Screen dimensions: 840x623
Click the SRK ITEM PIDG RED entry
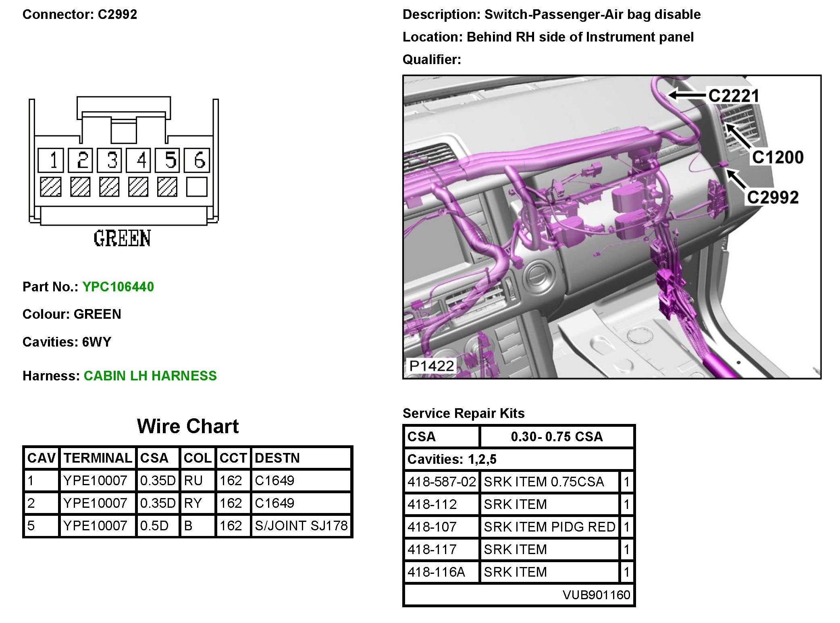click(x=549, y=527)
